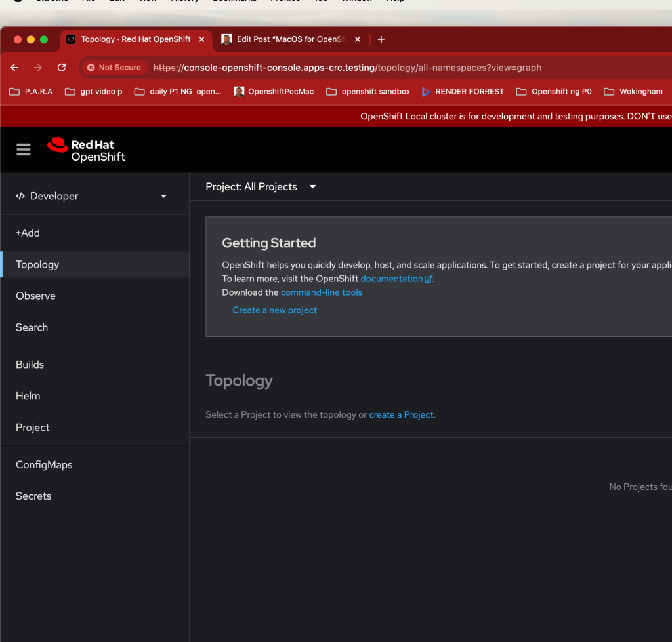Viewport: 672px width, 642px height.
Task: Open the RENDER FORREST bookmark
Action: pos(463,92)
